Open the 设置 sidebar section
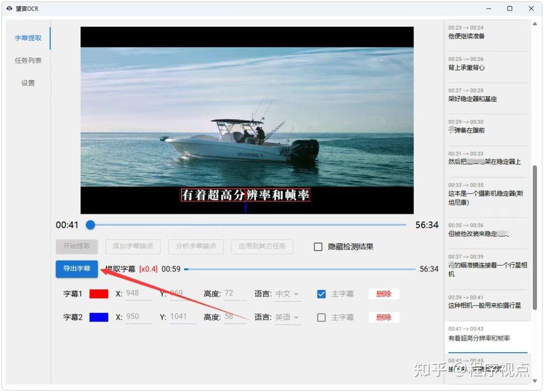The height and width of the screenshot is (392, 544). (28, 83)
